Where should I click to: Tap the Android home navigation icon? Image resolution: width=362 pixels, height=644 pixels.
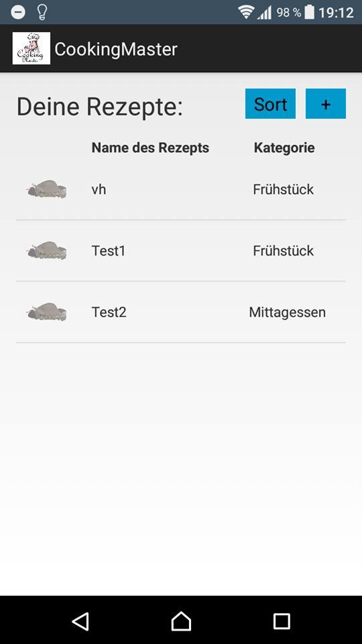181,621
